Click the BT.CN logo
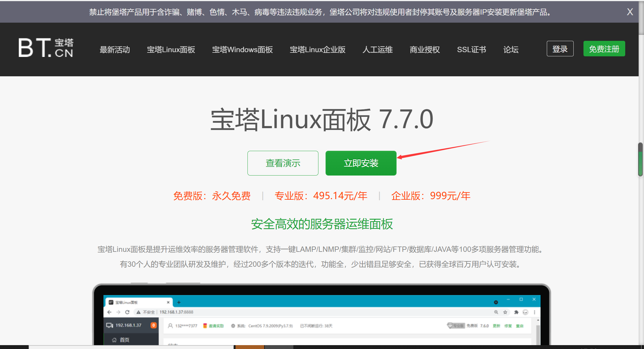The image size is (644, 349). pyautogui.click(x=46, y=48)
